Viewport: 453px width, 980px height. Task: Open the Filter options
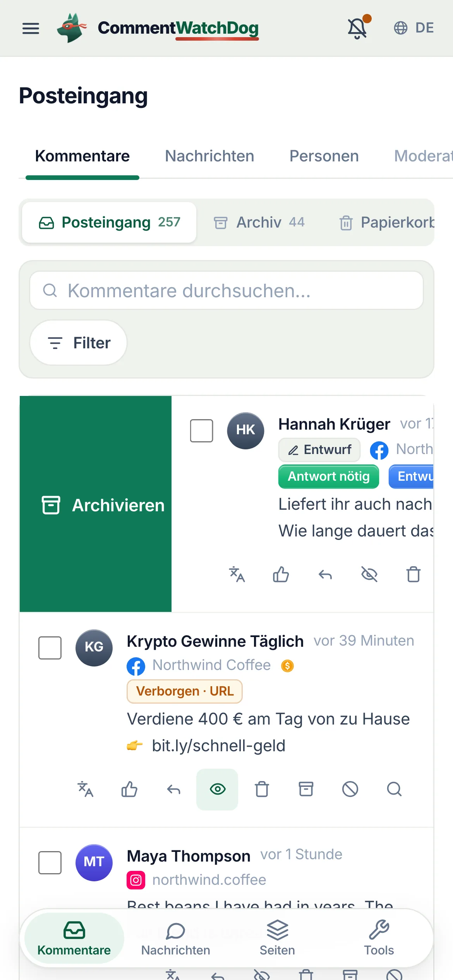tap(79, 343)
